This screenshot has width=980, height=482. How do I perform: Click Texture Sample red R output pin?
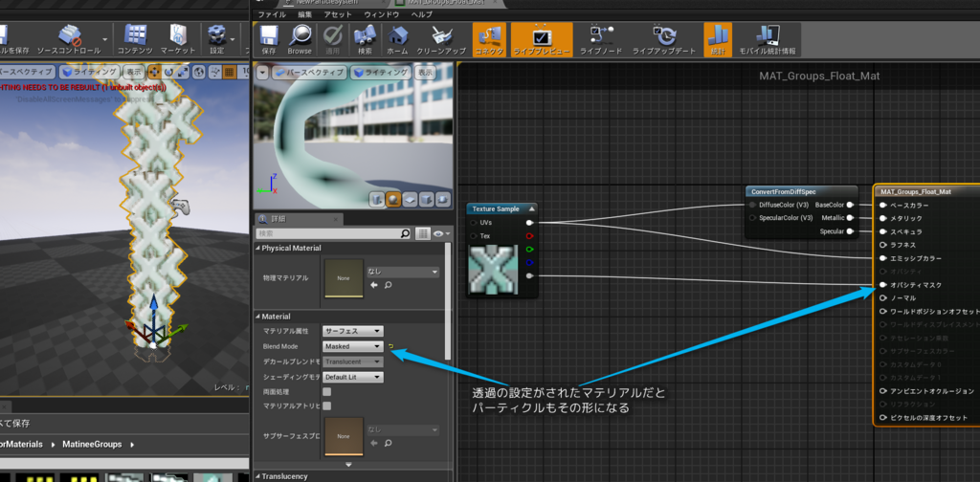tap(530, 236)
